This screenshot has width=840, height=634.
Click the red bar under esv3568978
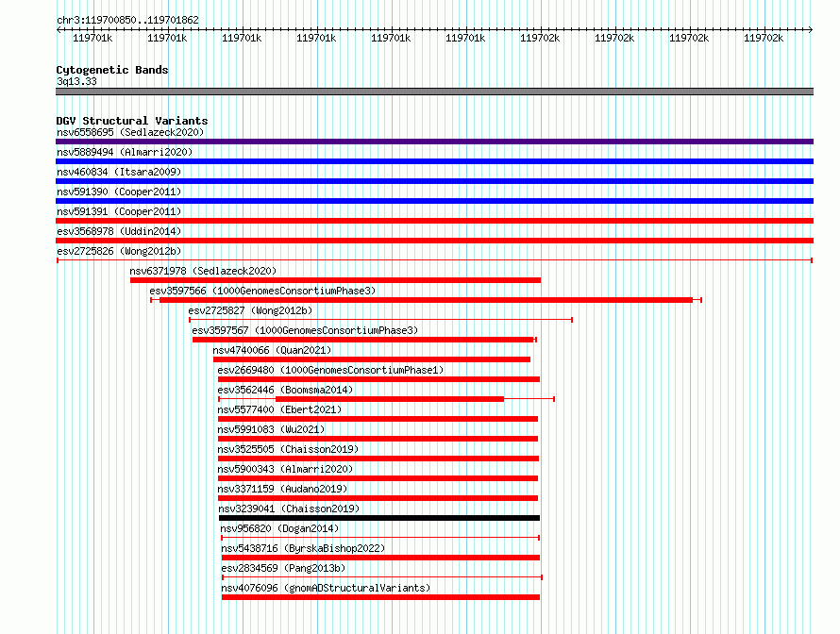point(434,241)
